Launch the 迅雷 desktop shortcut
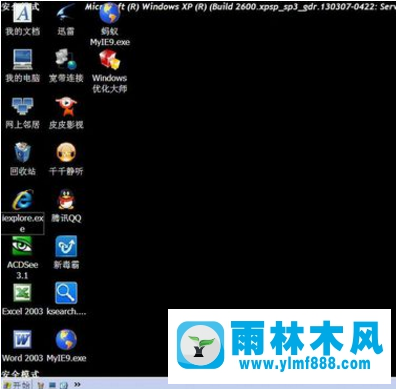Image resolution: width=396 pixels, height=389 pixels. [x=66, y=20]
